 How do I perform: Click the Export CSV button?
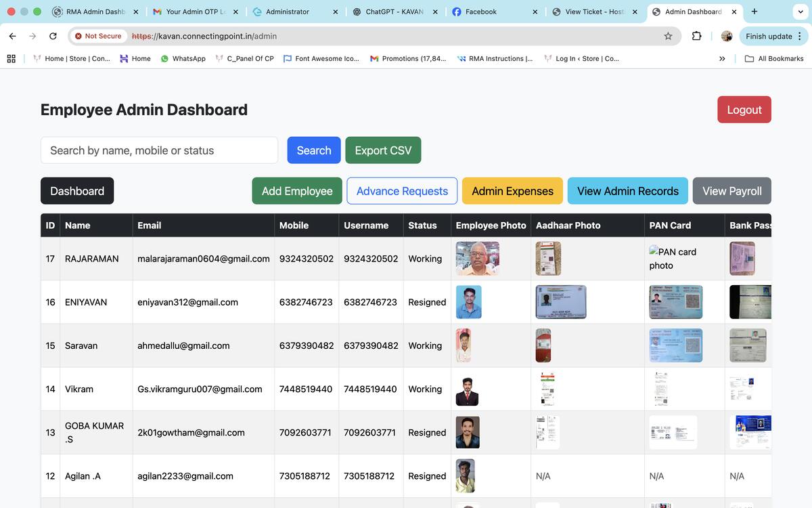[x=383, y=150]
